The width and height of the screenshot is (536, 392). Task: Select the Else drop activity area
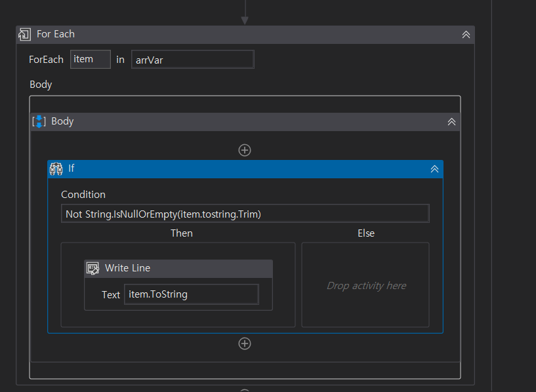(365, 284)
